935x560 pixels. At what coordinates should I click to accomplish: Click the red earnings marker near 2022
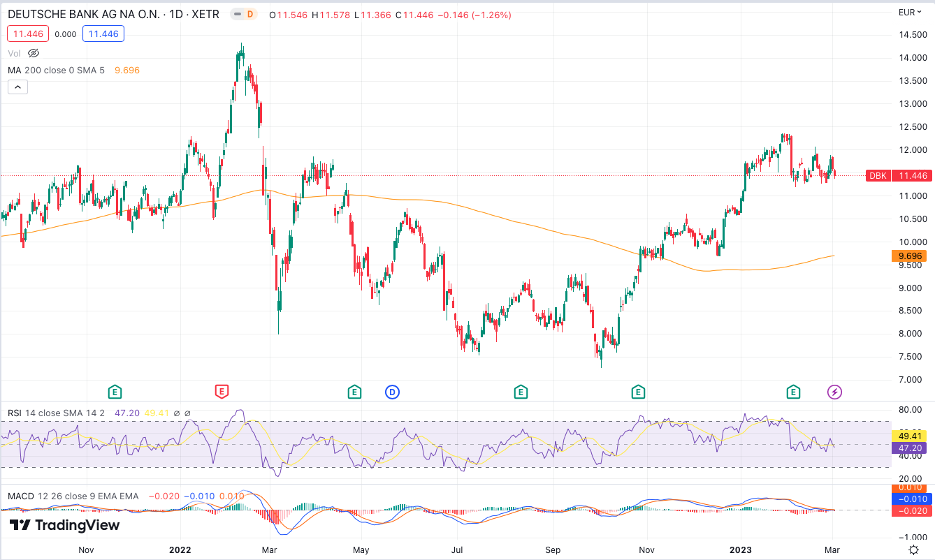click(x=222, y=392)
